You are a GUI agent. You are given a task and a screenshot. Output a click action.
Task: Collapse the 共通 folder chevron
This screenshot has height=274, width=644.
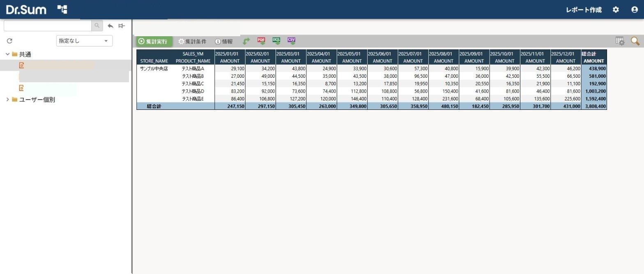click(x=7, y=54)
